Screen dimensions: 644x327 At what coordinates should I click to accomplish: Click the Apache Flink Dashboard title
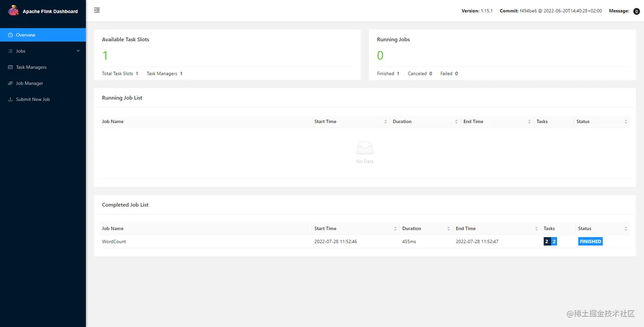pyautogui.click(x=50, y=11)
